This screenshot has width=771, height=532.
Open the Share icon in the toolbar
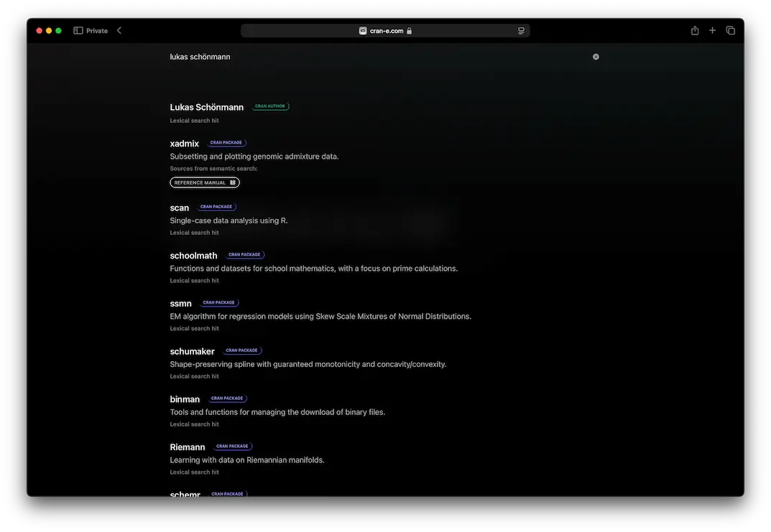coord(695,31)
